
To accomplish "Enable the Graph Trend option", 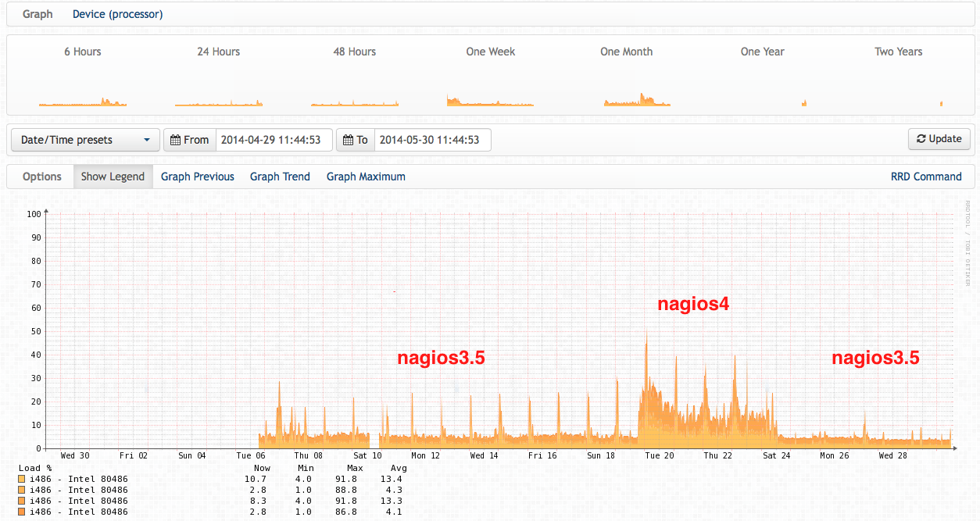I will point(280,177).
